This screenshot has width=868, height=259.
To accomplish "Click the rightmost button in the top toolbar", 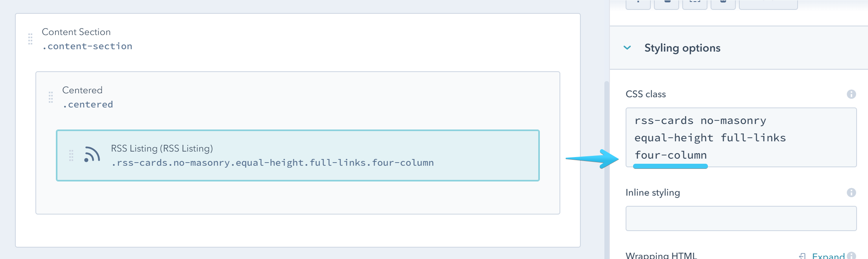I will point(768,4).
